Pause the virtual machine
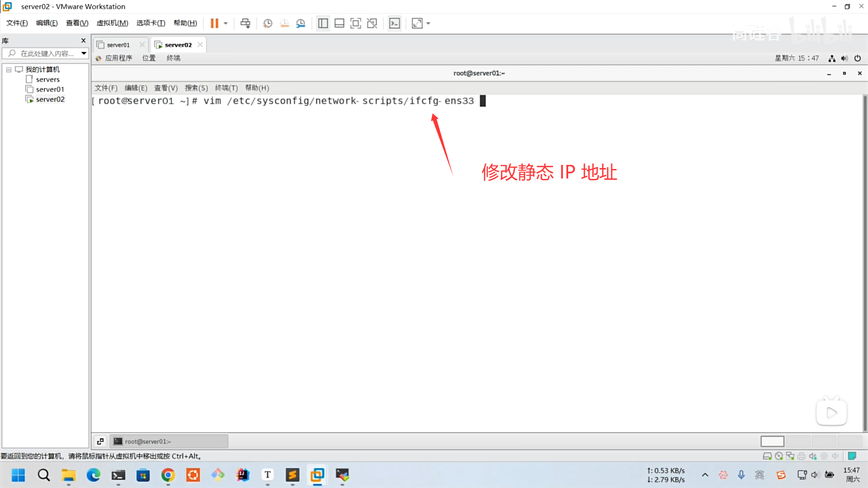The image size is (868, 488). [x=214, y=23]
